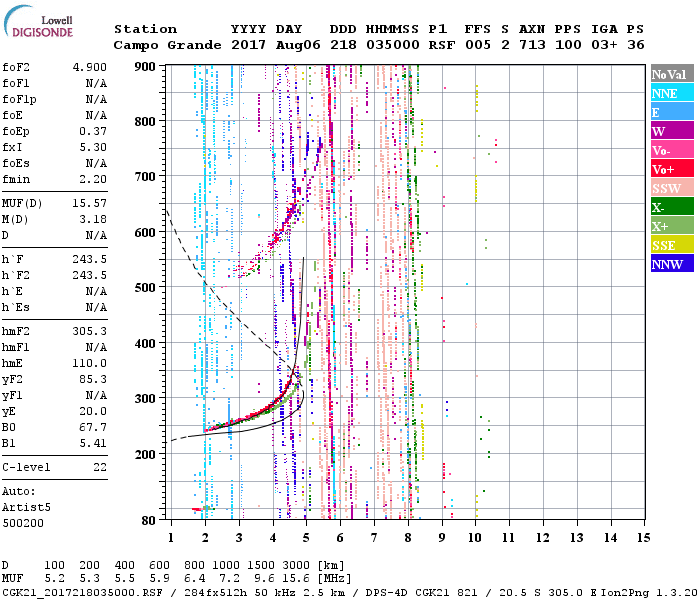
Task: Click the day number 218
Action: coord(343,45)
